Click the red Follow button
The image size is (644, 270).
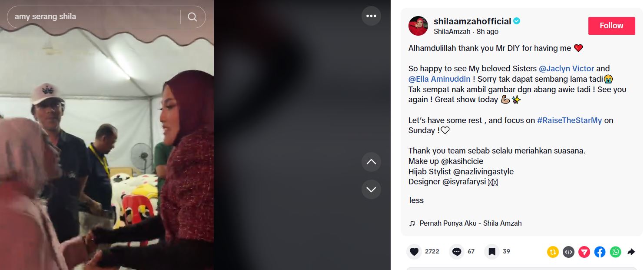pyautogui.click(x=611, y=26)
